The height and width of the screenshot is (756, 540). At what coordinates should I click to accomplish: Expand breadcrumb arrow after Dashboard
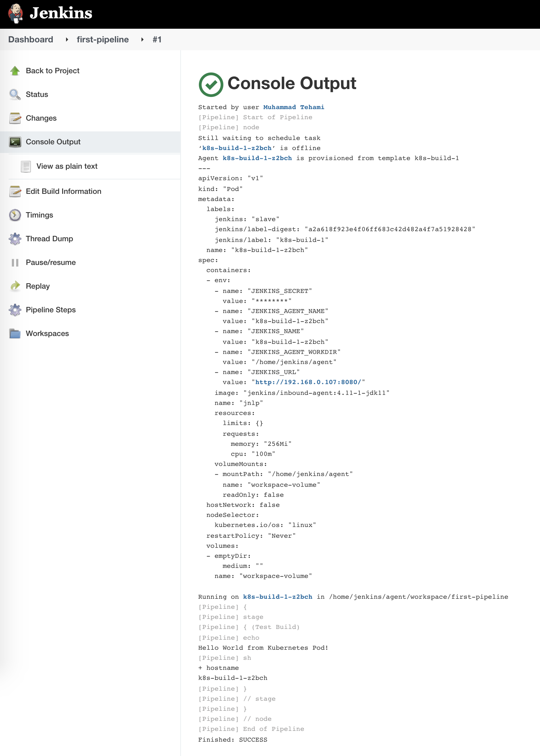(x=67, y=39)
